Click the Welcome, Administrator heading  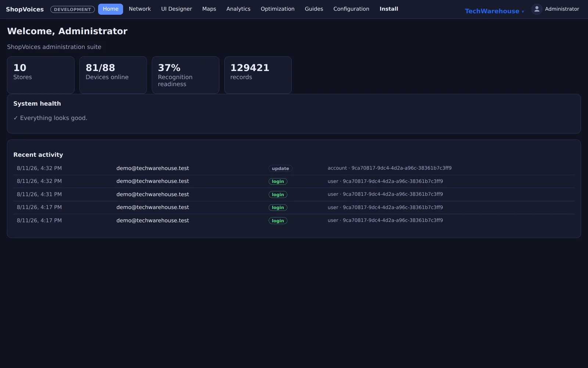click(x=67, y=31)
